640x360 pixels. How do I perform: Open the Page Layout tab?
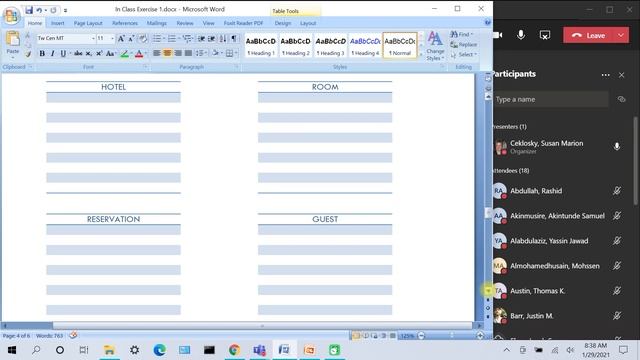coord(88,23)
